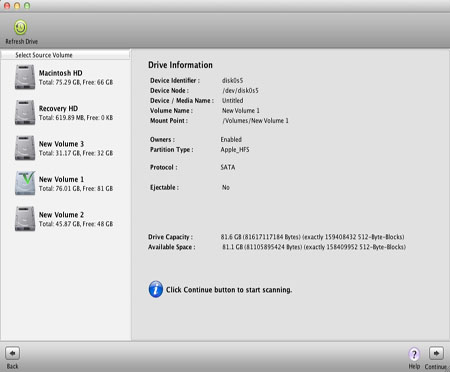
Task: Click the Continue arrow button
Action: (x=436, y=353)
